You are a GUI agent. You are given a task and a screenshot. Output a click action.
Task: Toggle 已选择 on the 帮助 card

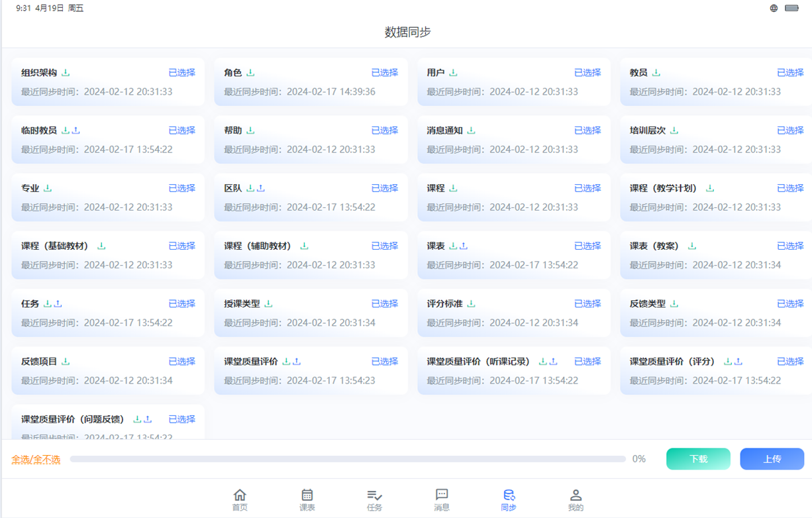point(384,130)
